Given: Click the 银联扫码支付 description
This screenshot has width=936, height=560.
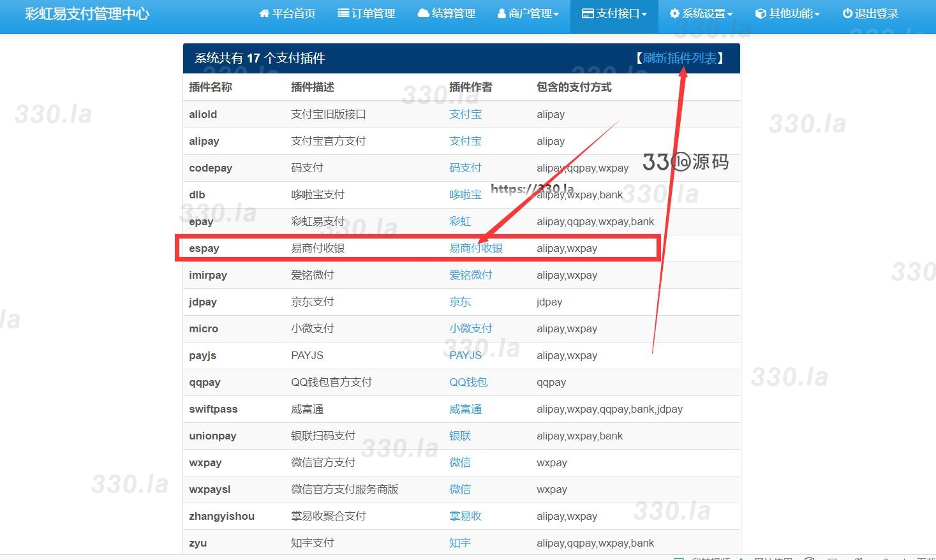Looking at the screenshot, I should [x=323, y=436].
